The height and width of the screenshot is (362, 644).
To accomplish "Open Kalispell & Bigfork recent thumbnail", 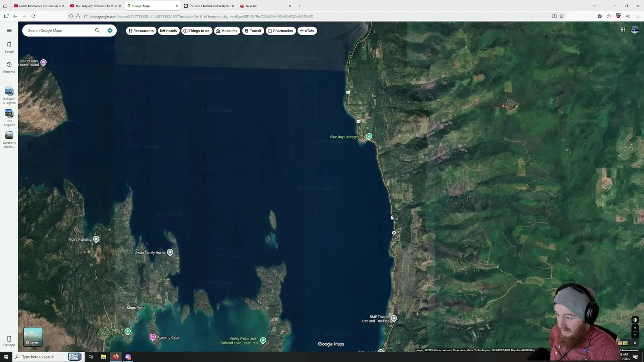I will click(9, 91).
